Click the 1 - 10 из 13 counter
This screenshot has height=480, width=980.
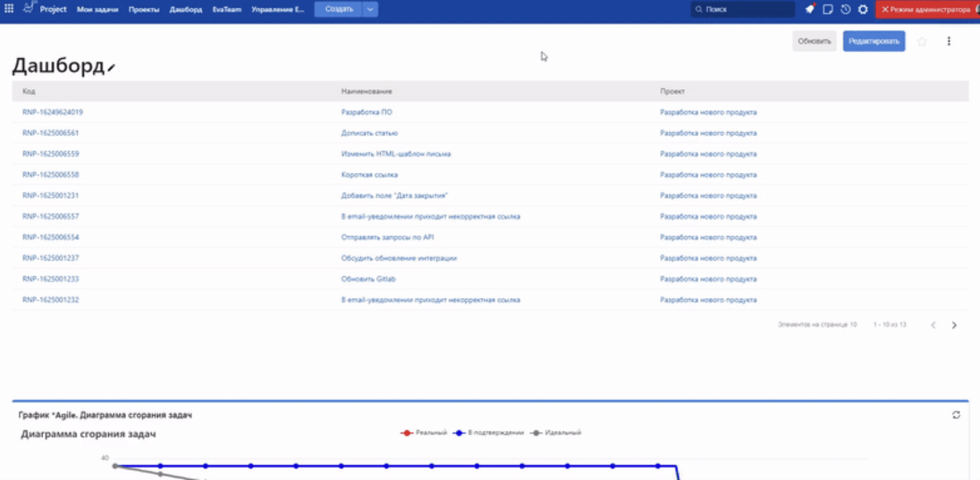(890, 324)
